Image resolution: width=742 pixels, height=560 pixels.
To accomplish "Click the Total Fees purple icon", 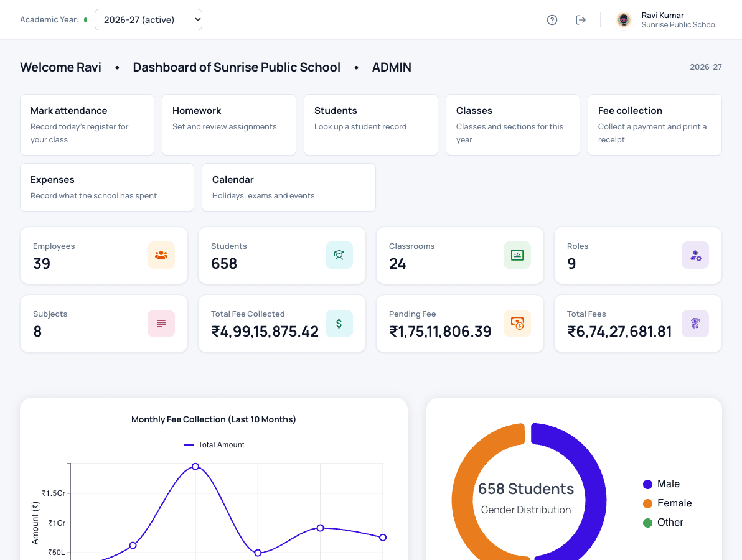I will tap(695, 324).
